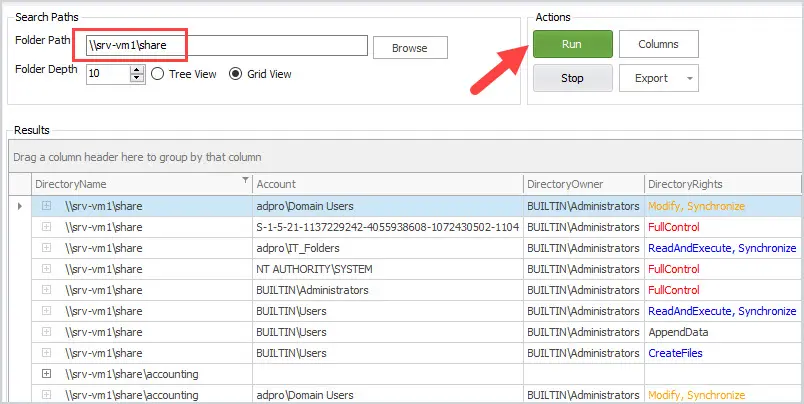This screenshot has height=404, width=804.
Task: Click ReadAndExecute, Synchronize for adpro\IT_Folders
Action: (x=722, y=248)
